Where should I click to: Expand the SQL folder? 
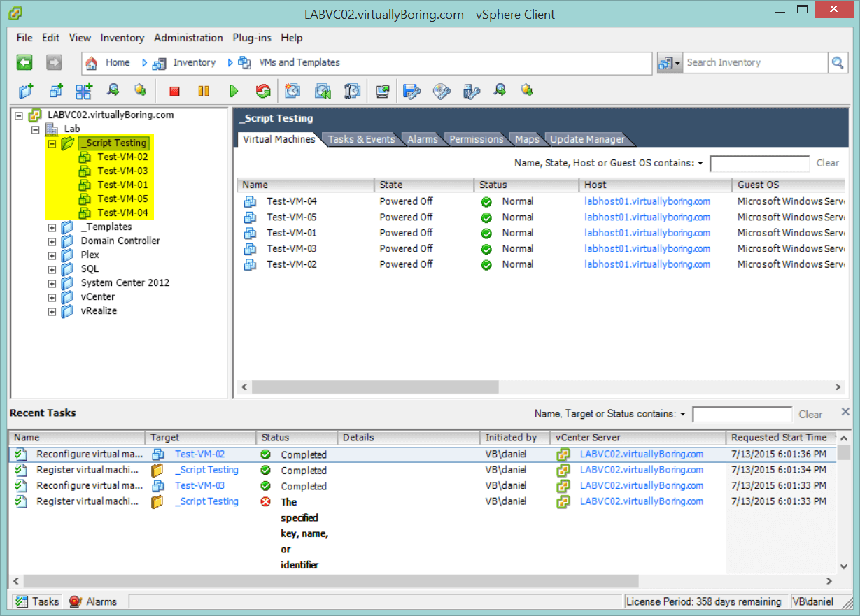pos(52,269)
